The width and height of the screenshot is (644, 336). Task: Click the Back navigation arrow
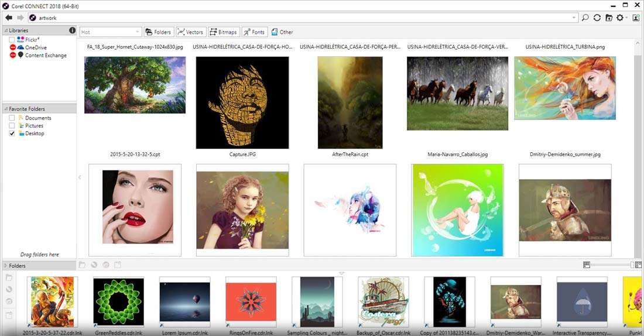click(x=9, y=18)
